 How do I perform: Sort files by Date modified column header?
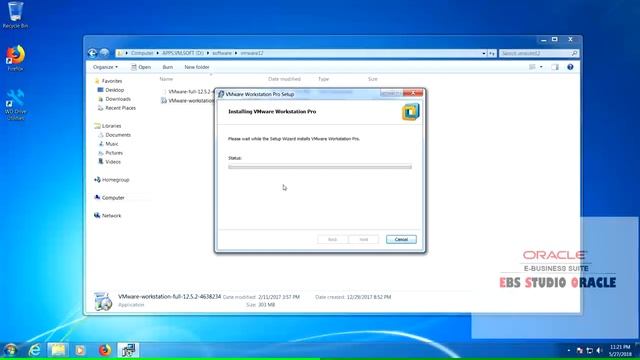(x=284, y=79)
